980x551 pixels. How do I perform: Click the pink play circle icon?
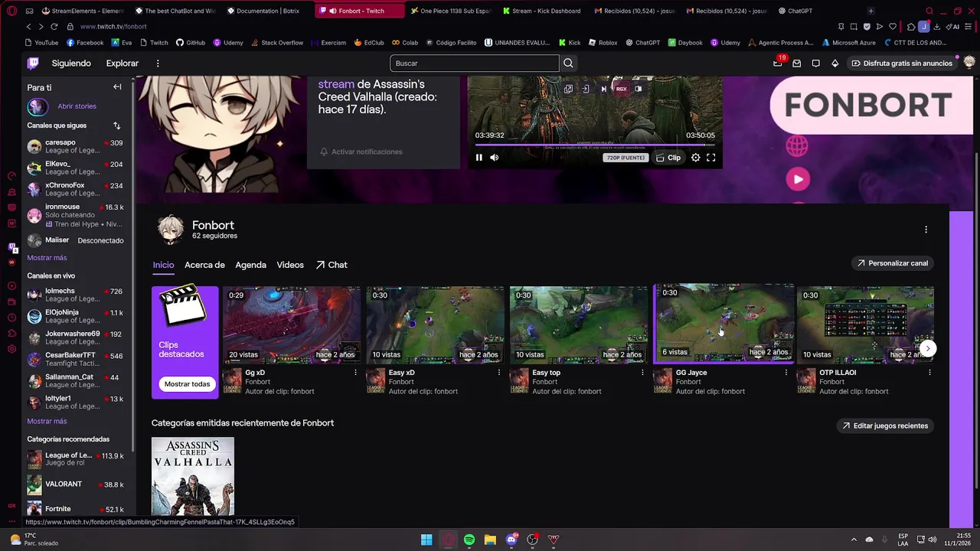coord(798,179)
